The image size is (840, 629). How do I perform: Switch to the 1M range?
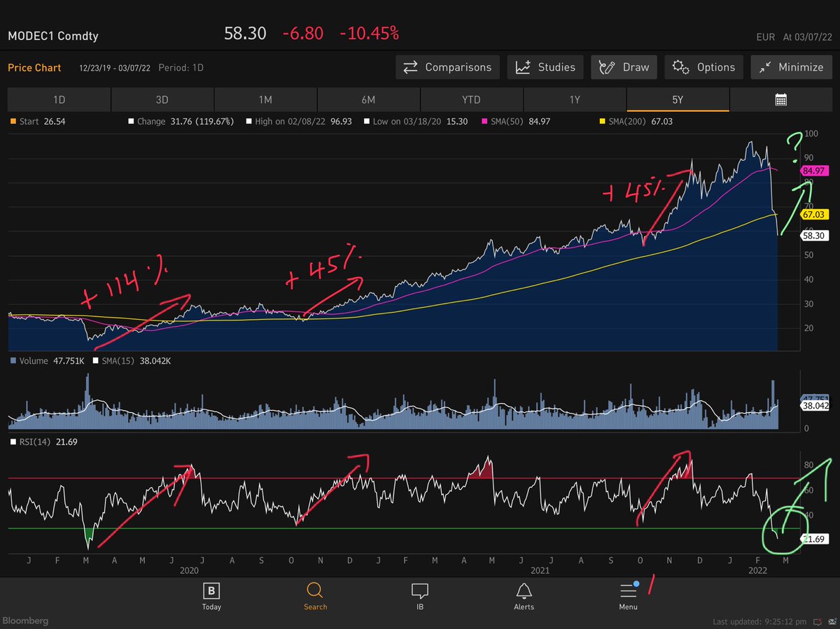pos(265,100)
